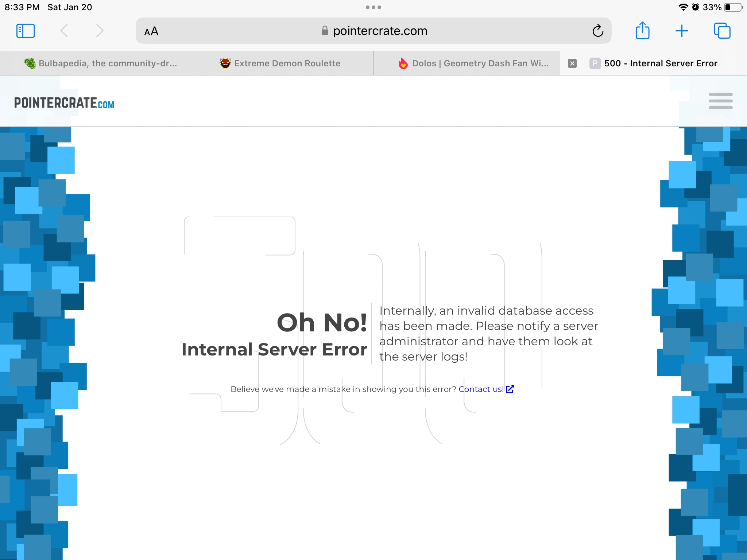Close the Dolos tab
The image size is (747, 560).
click(x=572, y=63)
